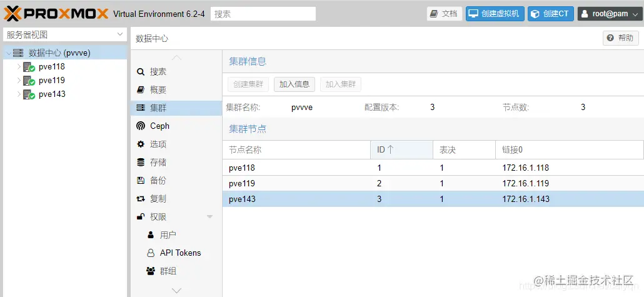
Task: Open the 群组 submenu item
Action: click(176, 271)
